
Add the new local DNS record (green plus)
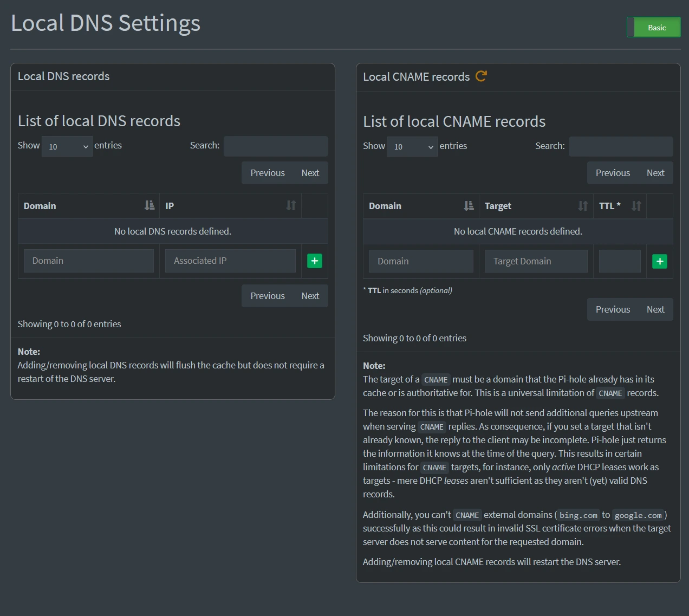[315, 261]
